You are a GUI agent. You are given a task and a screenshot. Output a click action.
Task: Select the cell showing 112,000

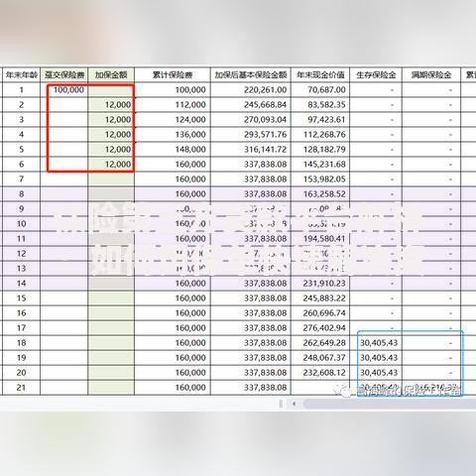(x=173, y=105)
